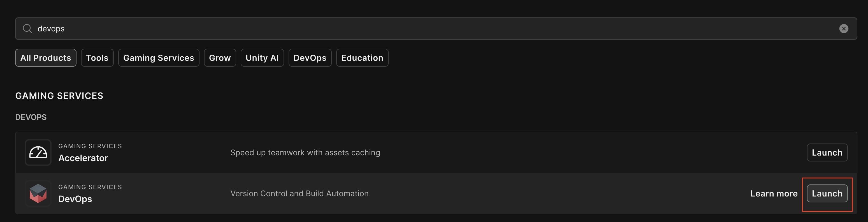The width and height of the screenshot is (868, 222).
Task: Open the Grow filter tab
Action: [220, 58]
